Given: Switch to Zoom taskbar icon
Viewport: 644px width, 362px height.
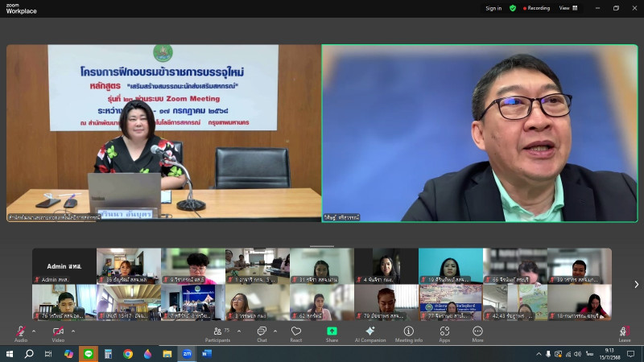Looking at the screenshot, I should coord(187,354).
